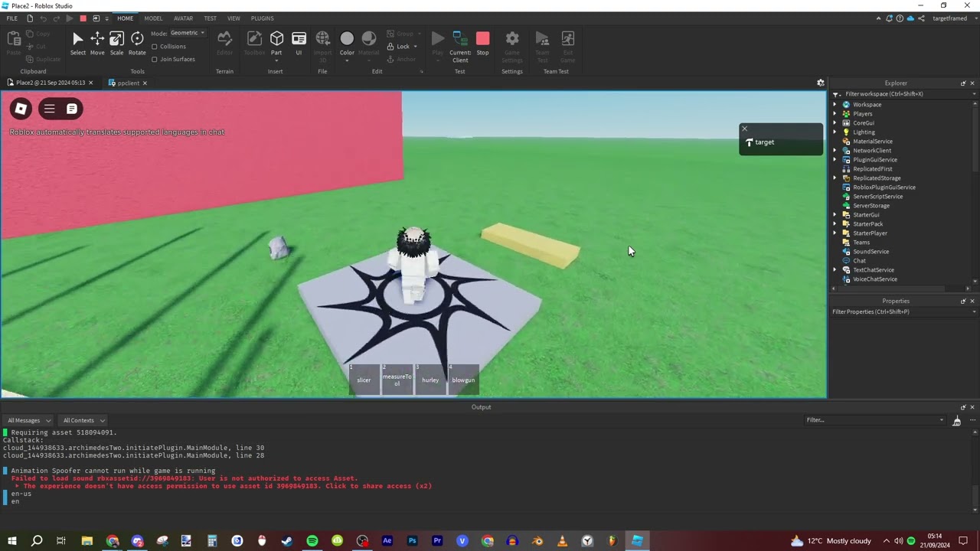Select ServerScriptService in Explorer
This screenshot has height=551, width=980.
point(877,197)
